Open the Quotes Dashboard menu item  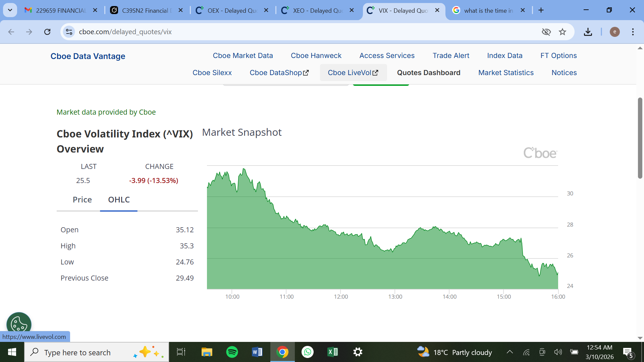[x=429, y=73]
